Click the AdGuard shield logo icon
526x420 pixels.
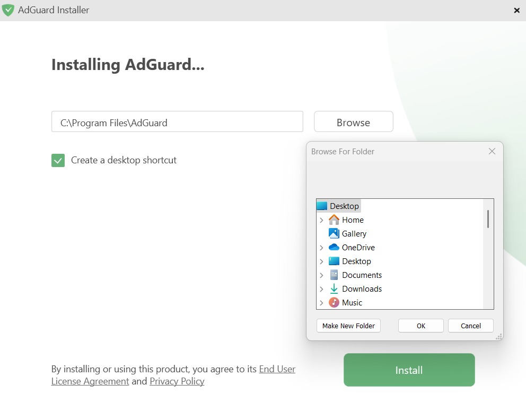8,10
